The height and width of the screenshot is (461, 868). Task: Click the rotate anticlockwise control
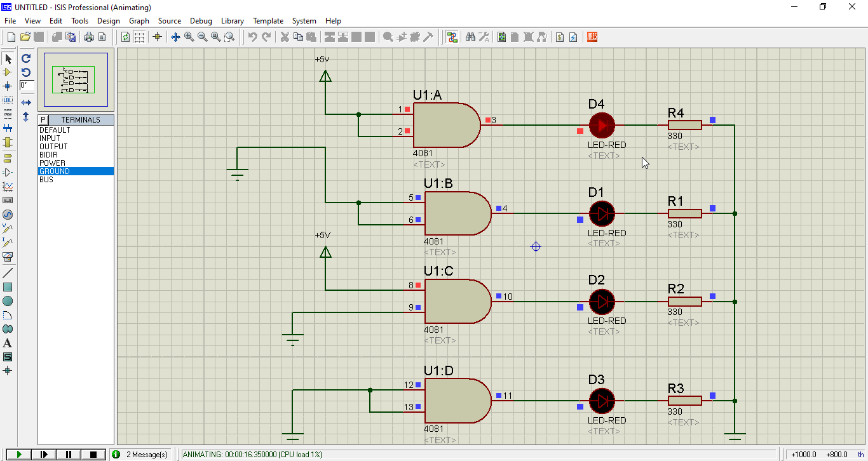coord(25,72)
